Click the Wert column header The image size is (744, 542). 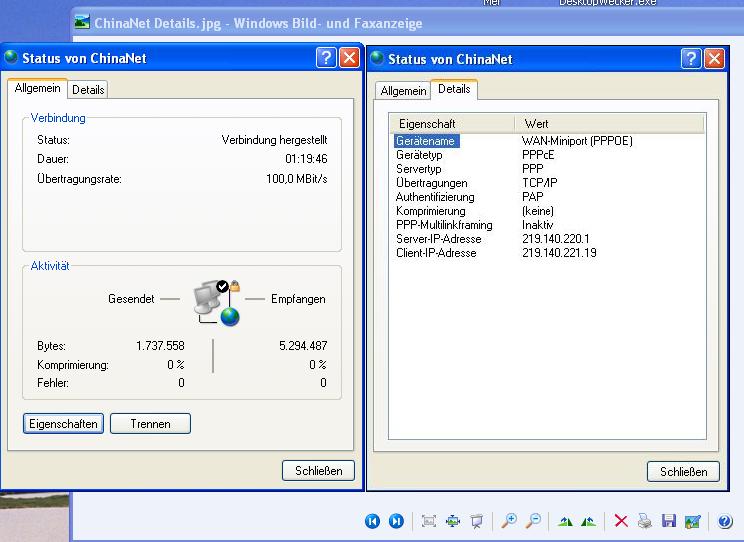[x=609, y=124]
